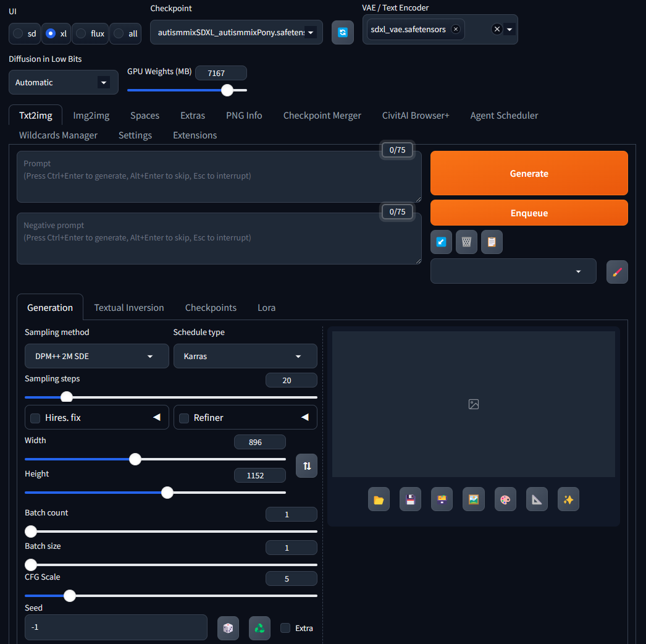Open the Diffusion in Low Bits dropdown
The width and height of the screenshot is (646, 644).
64,82
